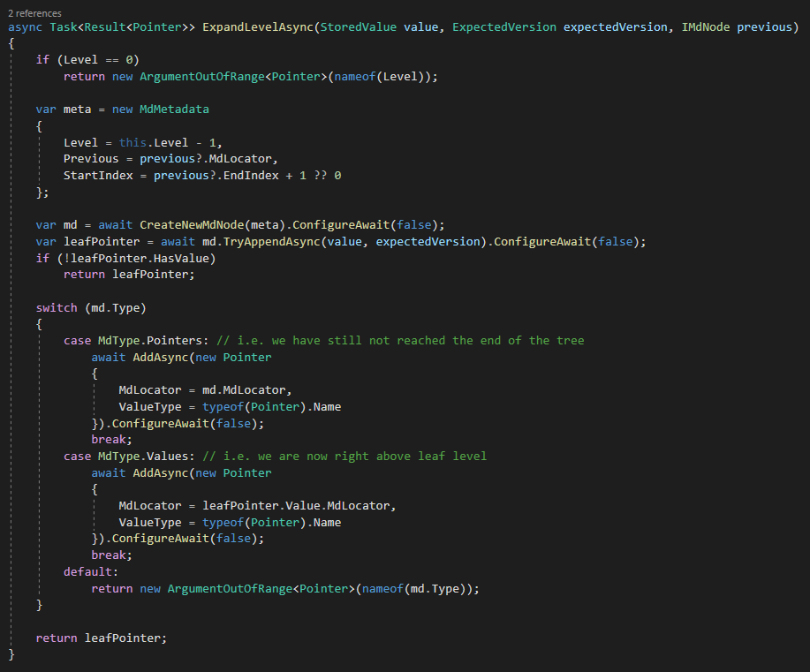Viewport: 810px width, 672px height.
Task: Click the MdMetadata type name
Action: (x=174, y=109)
